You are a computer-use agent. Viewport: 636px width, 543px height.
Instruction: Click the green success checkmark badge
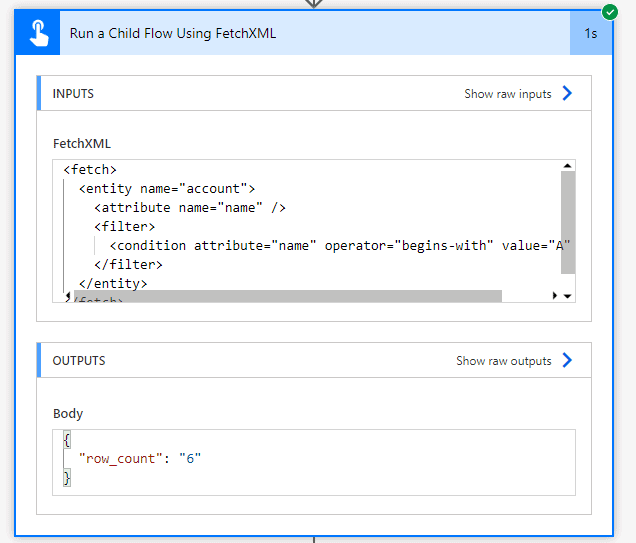click(609, 12)
